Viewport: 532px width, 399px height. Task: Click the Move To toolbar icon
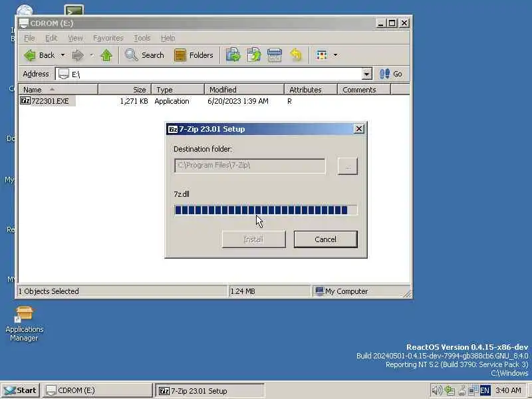(233, 55)
